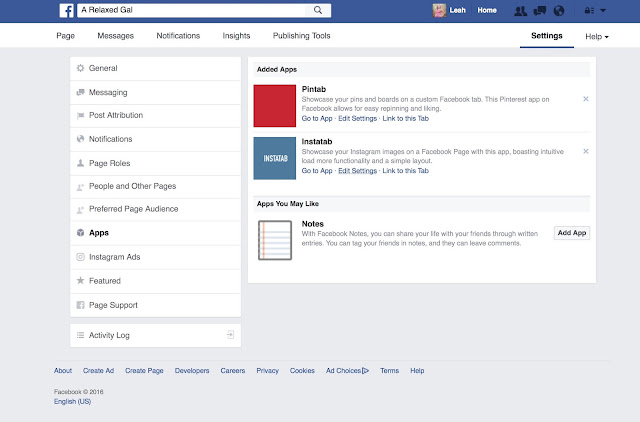The height and width of the screenshot is (422, 640).
Task: Click the English (US) language link
Action: pos(72,402)
